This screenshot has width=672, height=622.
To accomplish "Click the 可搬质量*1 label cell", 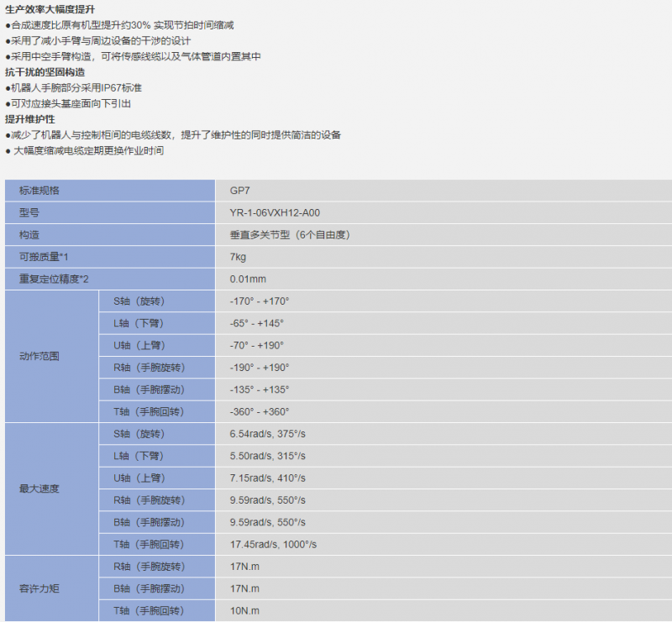I will pos(110,257).
